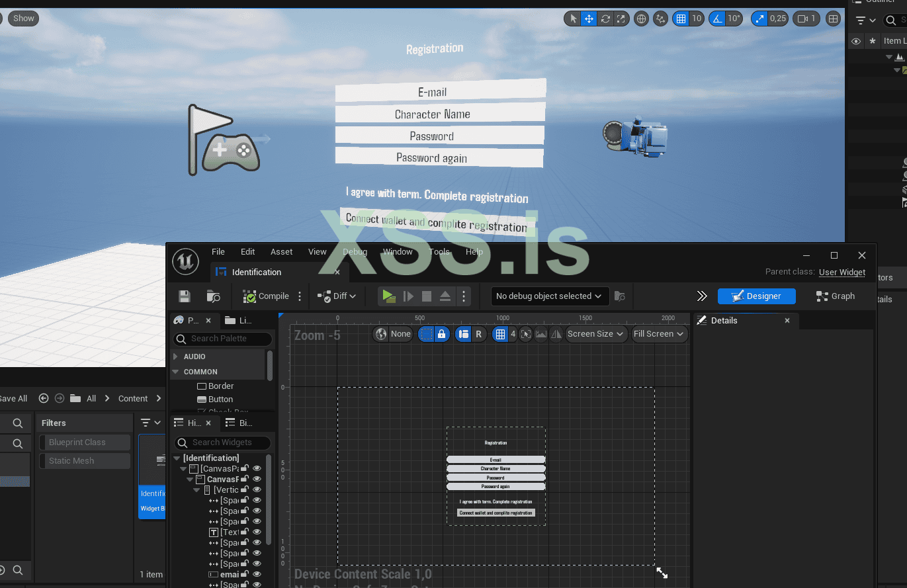
Task: Click the Find in Content Browser icon
Action: [x=213, y=296]
